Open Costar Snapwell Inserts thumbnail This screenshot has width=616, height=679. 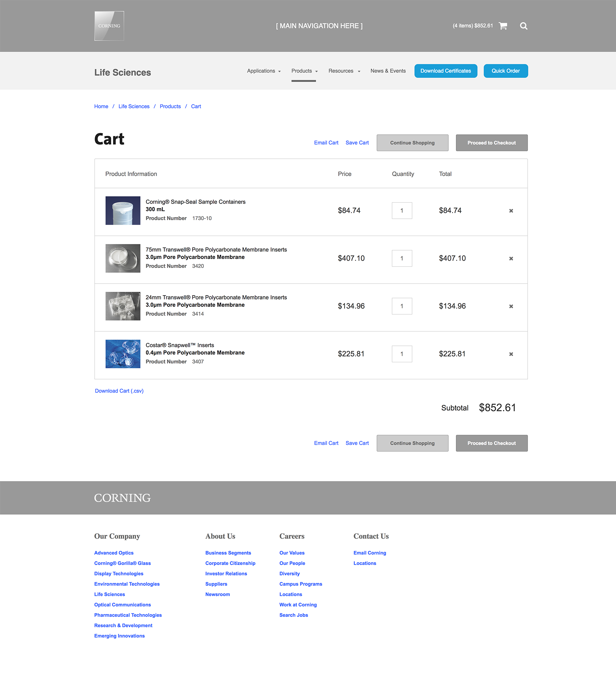pyautogui.click(x=123, y=354)
